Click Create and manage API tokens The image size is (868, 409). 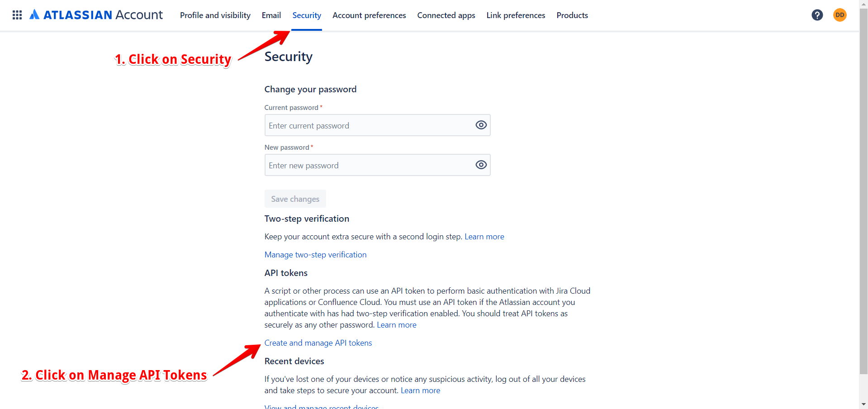(318, 342)
